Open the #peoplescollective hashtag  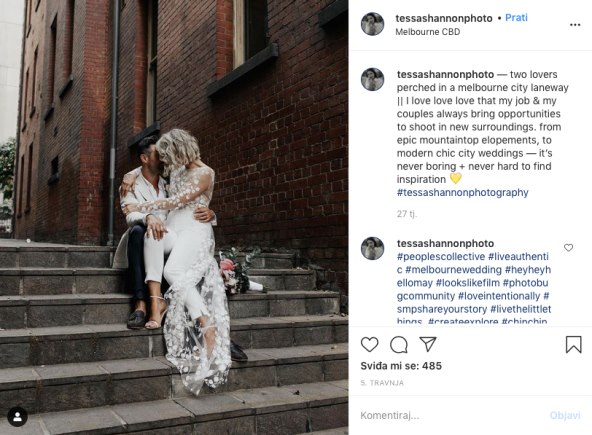click(x=441, y=257)
